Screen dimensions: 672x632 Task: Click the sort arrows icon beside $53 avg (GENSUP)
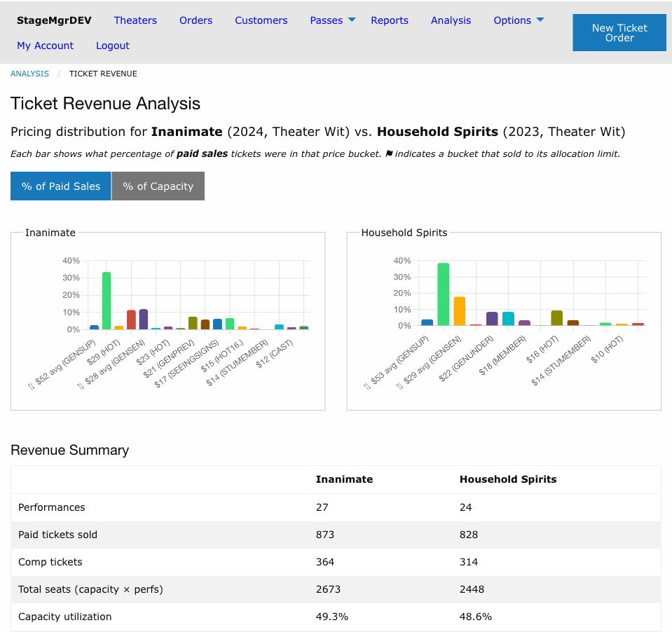(x=367, y=386)
